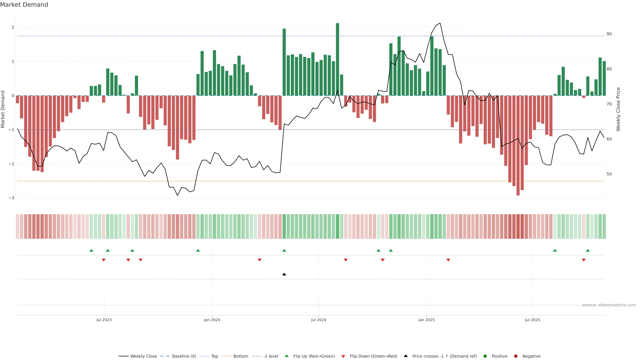Hide the Top dotted line legend item

tap(214, 356)
